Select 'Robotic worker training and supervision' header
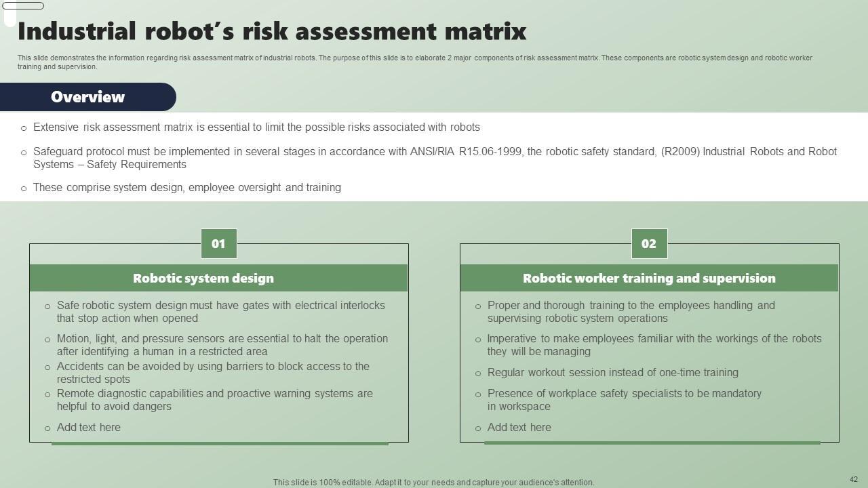 tap(649, 279)
